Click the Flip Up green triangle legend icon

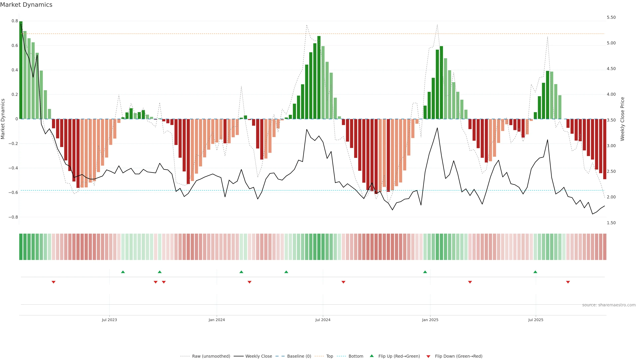pyautogui.click(x=372, y=356)
